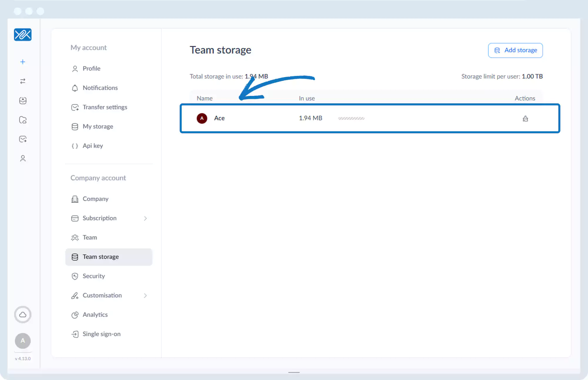Open Single sign-on settings

point(101,334)
